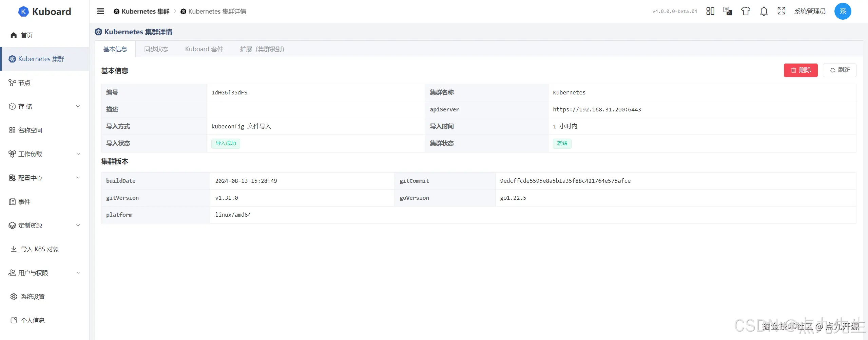Screen dimensions: 868x340
Task: Click the 定制资源 layers icon
Action: click(x=12, y=225)
